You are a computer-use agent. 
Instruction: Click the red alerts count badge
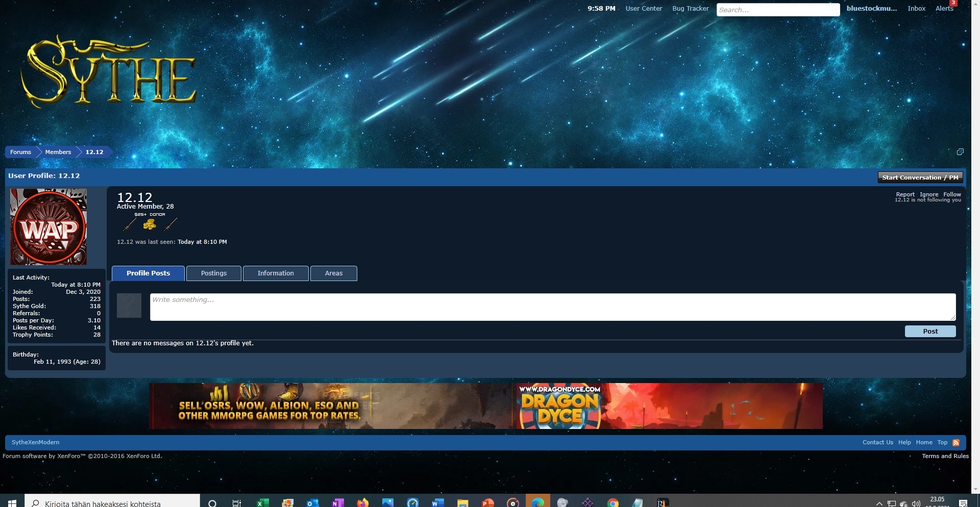coord(953,3)
